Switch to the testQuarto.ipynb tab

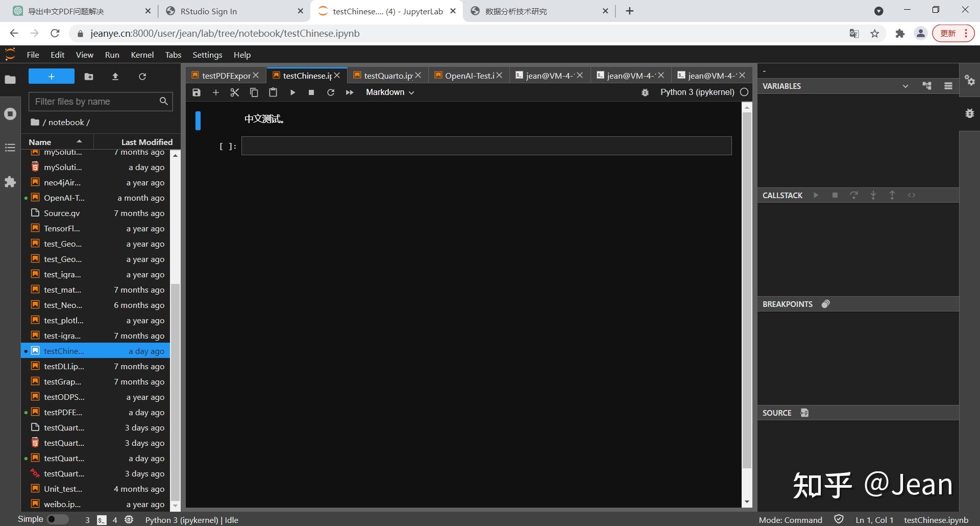387,75
